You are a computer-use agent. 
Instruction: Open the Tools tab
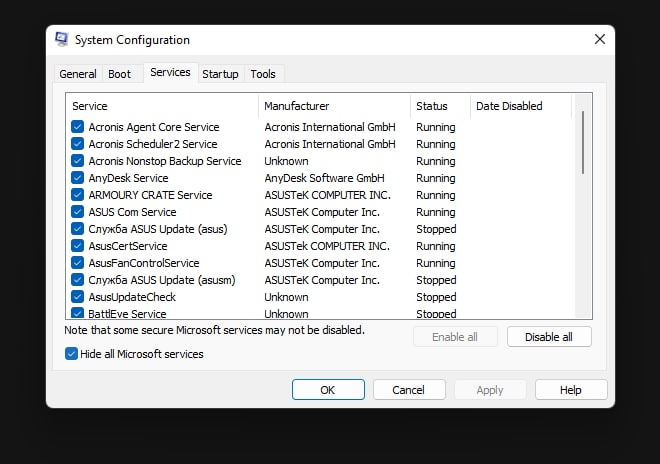coord(263,74)
